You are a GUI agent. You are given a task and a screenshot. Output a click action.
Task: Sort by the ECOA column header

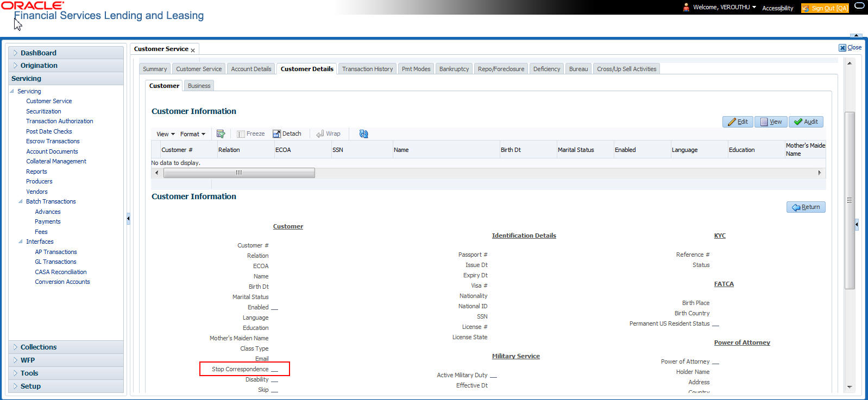tap(303, 150)
